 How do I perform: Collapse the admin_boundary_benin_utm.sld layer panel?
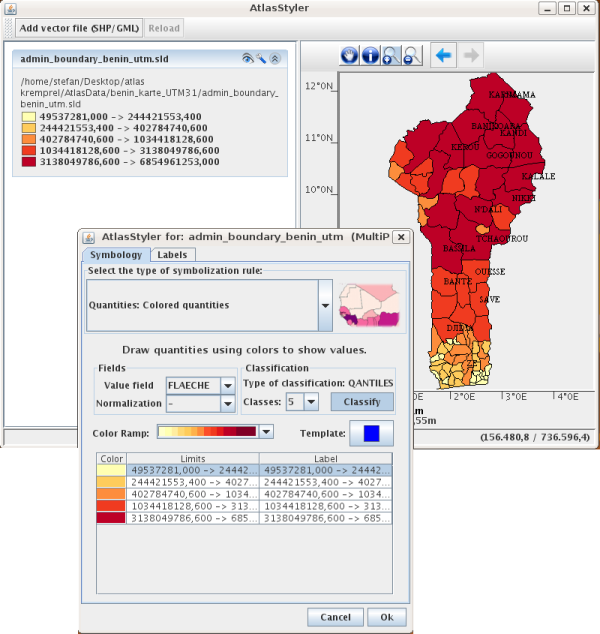click(275, 59)
